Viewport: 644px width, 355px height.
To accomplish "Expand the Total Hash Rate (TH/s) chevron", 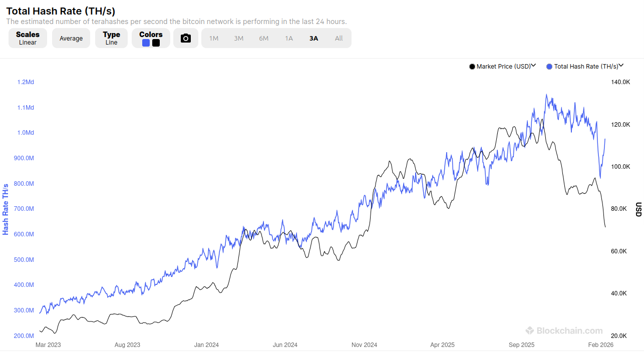I will (621, 66).
